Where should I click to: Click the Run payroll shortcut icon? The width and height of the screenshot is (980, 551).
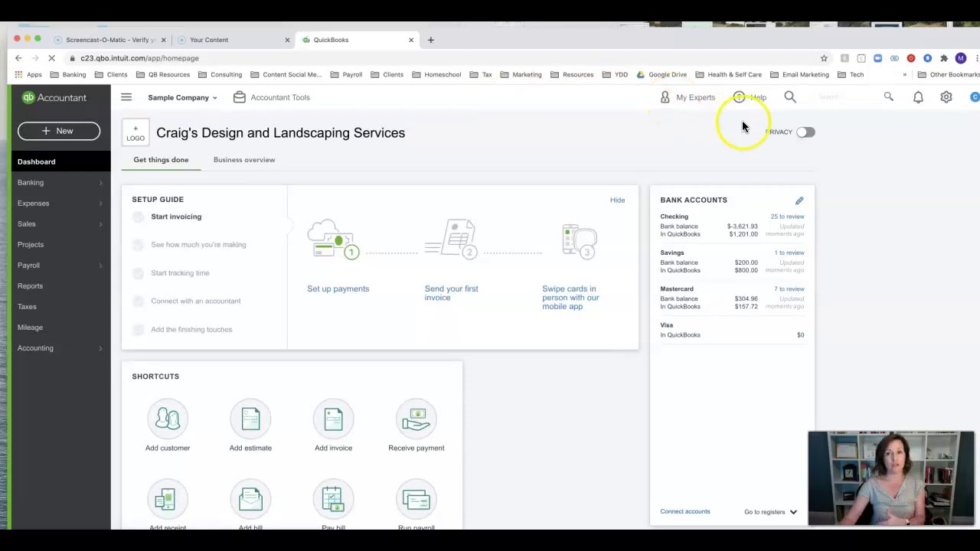point(416,499)
